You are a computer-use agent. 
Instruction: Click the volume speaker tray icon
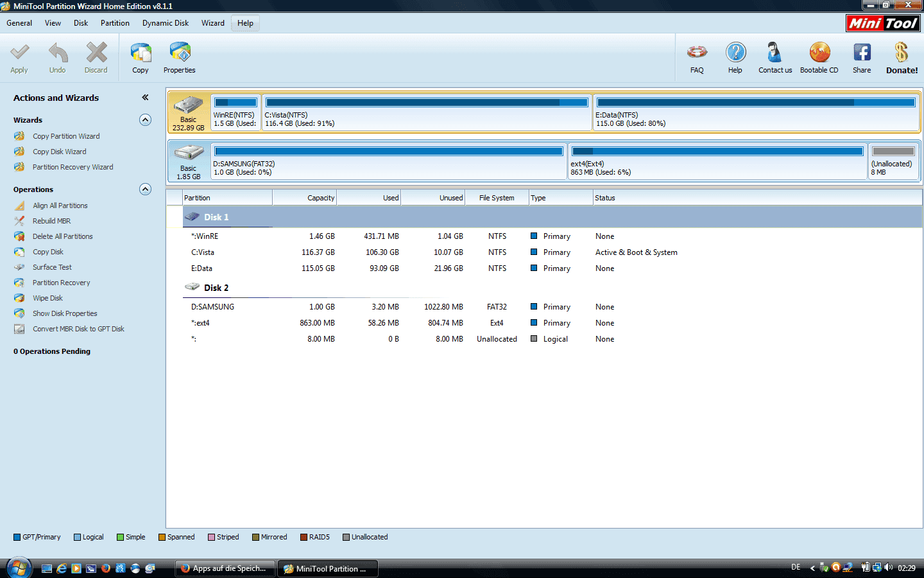coord(889,567)
